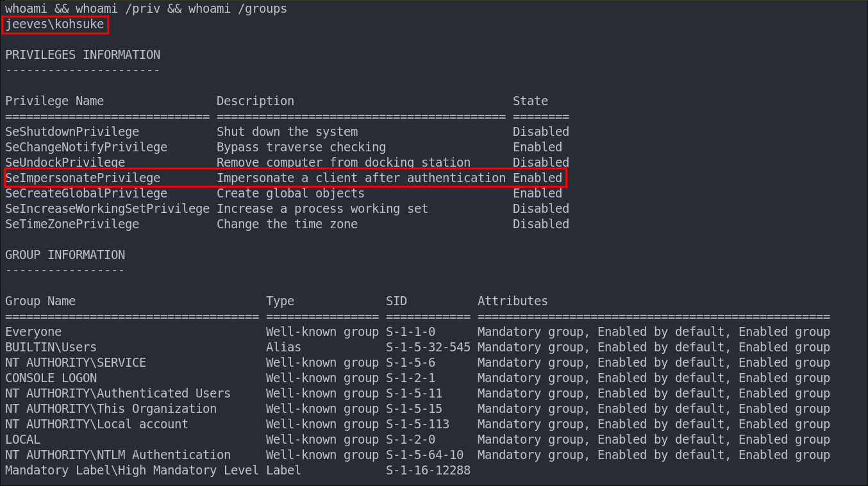The width and height of the screenshot is (868, 486).
Task: Click the whoami command line text
Action: click(x=146, y=9)
